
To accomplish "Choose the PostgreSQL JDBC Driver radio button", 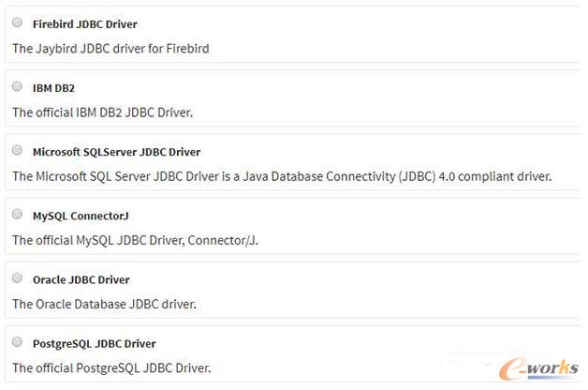I will click(x=17, y=341).
